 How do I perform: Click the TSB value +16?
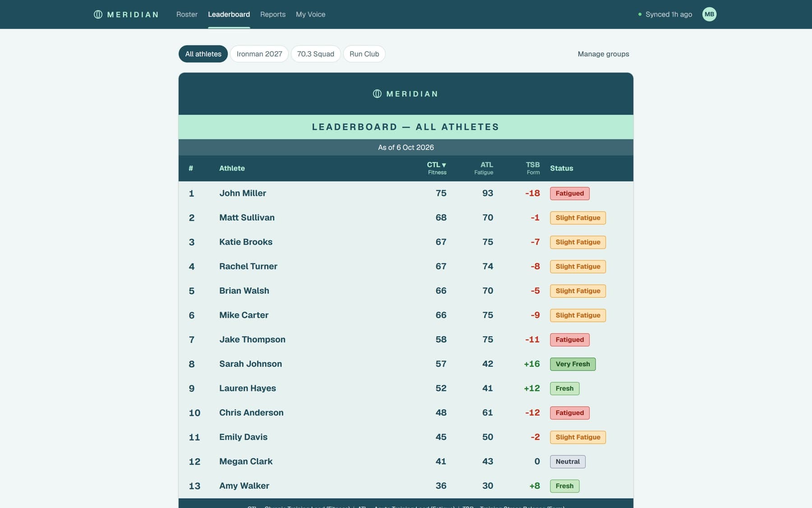point(531,364)
